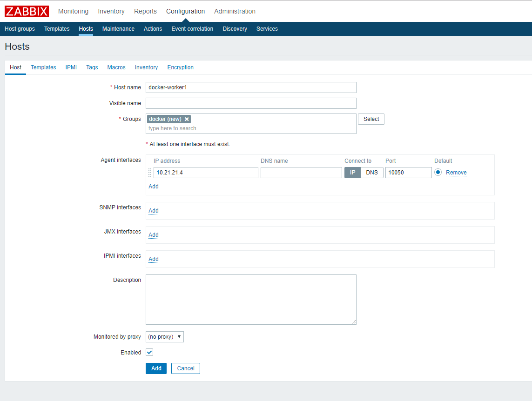Open the Monitoring menu
532x401 pixels.
pyautogui.click(x=73, y=11)
